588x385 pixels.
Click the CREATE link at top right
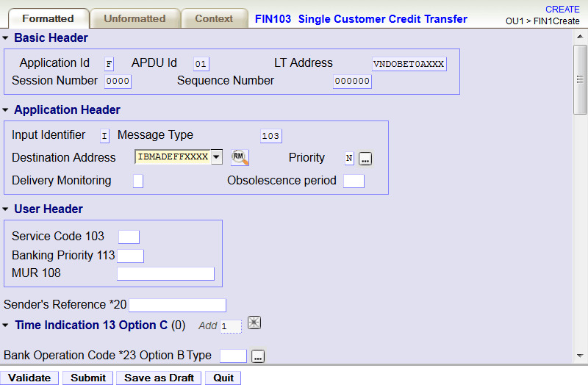point(562,10)
